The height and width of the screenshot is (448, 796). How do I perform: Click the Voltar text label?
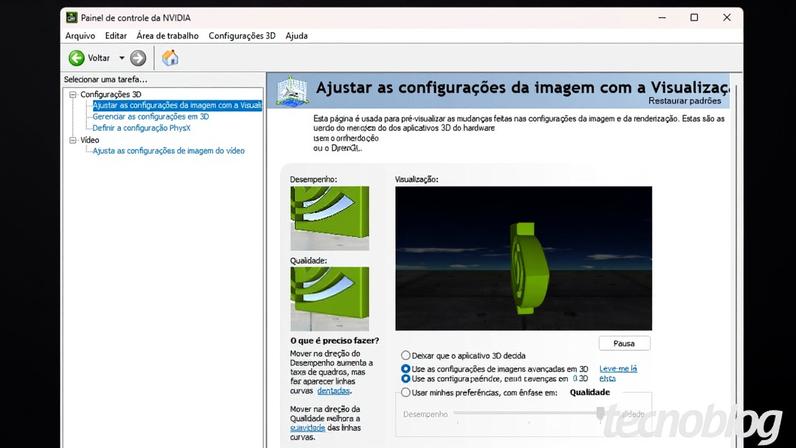(98, 58)
